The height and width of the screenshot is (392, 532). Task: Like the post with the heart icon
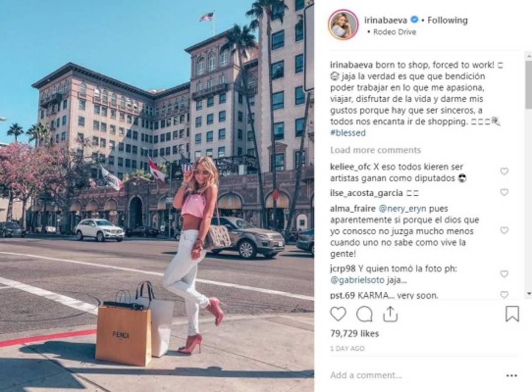coord(338,314)
